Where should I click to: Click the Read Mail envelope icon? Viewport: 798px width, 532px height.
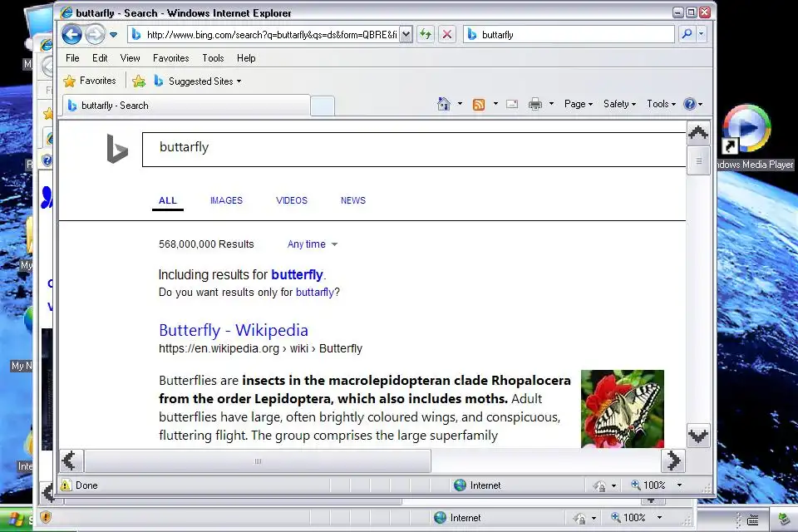point(512,105)
